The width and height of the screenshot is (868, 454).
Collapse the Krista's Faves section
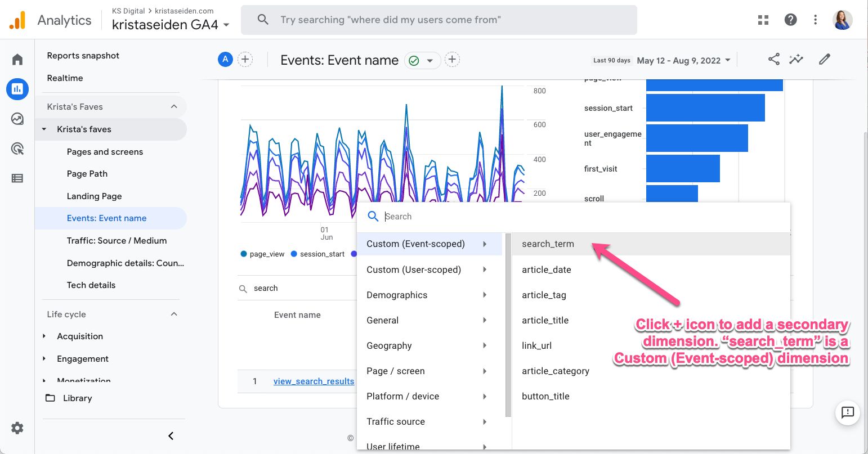[x=174, y=107]
